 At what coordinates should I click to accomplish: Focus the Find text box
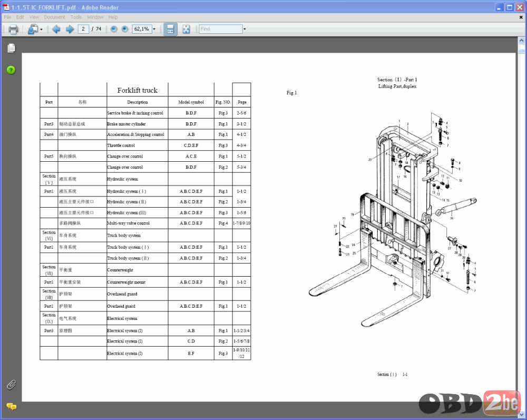point(220,29)
